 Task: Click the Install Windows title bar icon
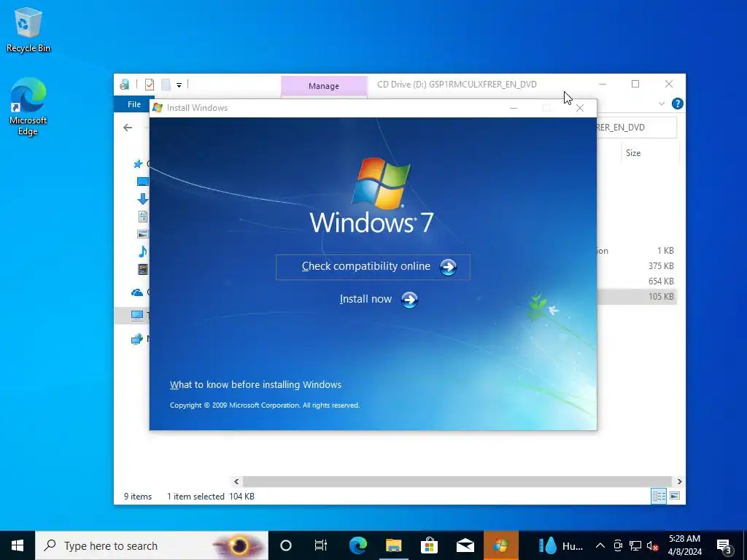(x=158, y=108)
